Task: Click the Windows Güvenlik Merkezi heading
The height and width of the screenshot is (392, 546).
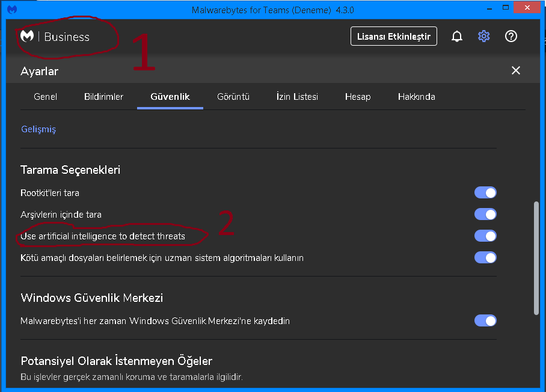Action: (x=92, y=298)
